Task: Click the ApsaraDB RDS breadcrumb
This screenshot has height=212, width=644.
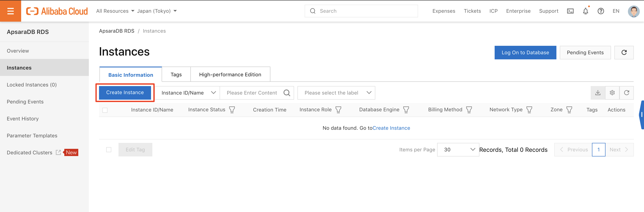Action: pyautogui.click(x=117, y=31)
